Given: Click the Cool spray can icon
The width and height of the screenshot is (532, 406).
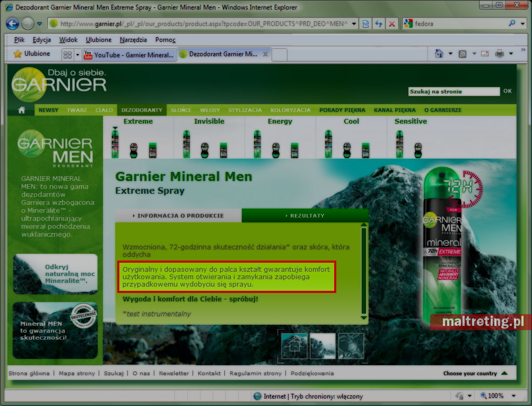Looking at the screenshot, I should pyautogui.click(x=328, y=144).
